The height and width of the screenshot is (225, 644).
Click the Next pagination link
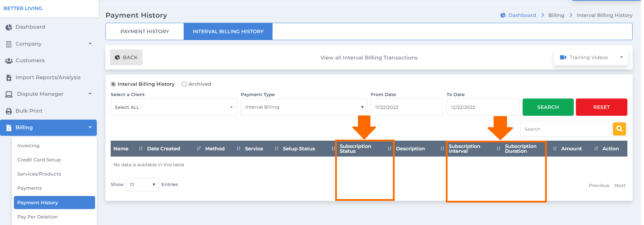click(x=620, y=186)
